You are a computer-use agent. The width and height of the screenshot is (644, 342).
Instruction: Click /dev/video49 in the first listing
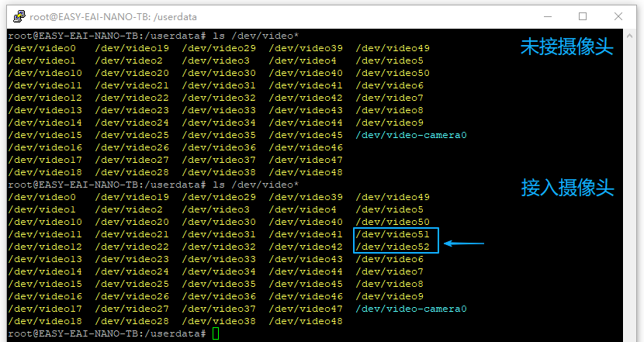point(393,48)
